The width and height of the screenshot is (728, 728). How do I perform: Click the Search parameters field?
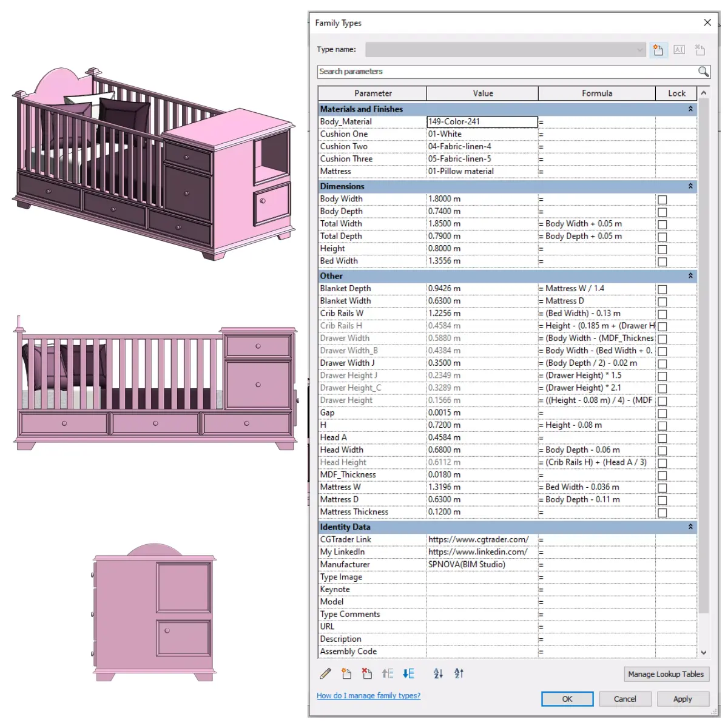(x=507, y=72)
